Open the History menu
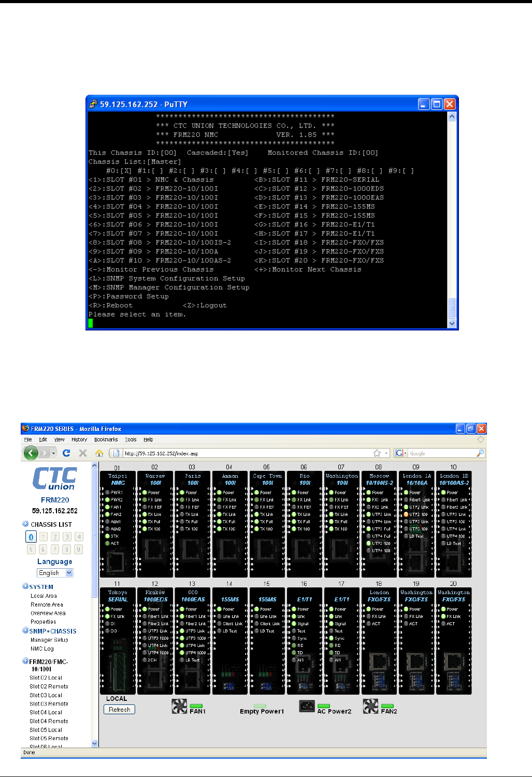This screenshot has height=777, width=532. (79, 439)
